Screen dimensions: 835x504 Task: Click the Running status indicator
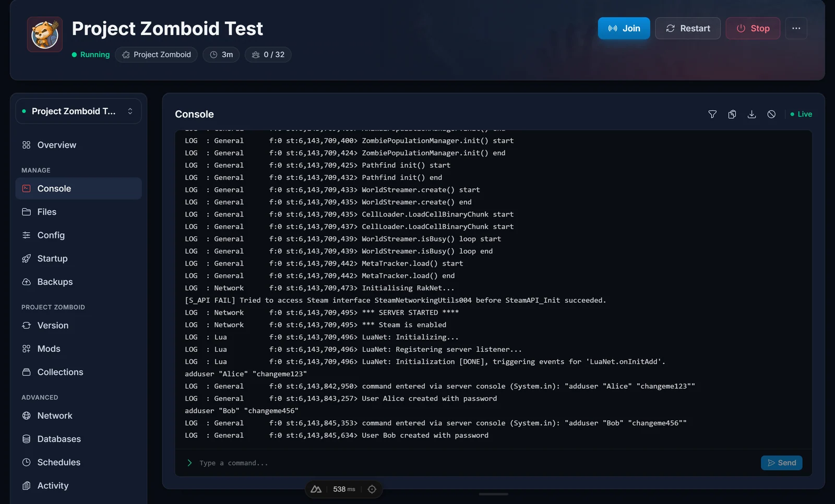pos(91,55)
